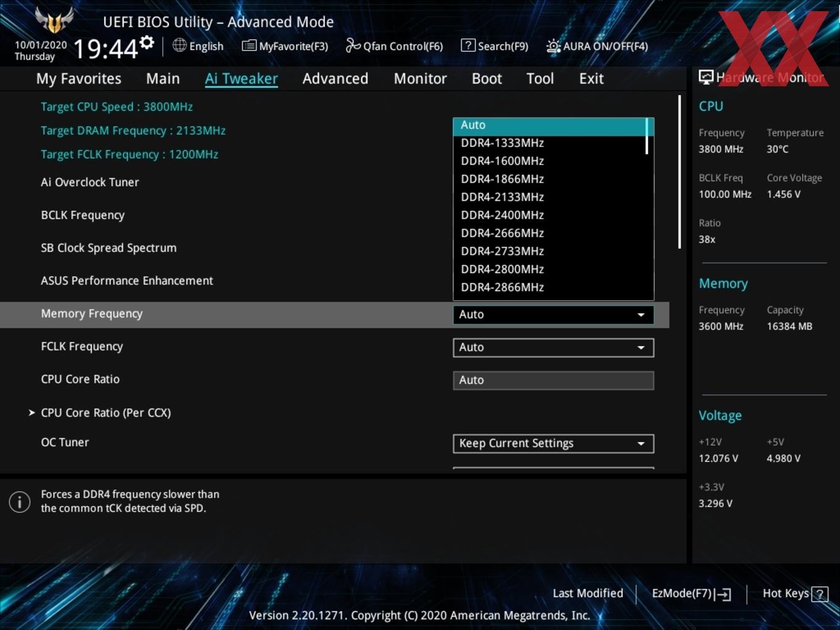Click Target DRAM Frequency : 2133MHz text
Image resolution: width=840 pixels, height=630 pixels.
point(133,131)
